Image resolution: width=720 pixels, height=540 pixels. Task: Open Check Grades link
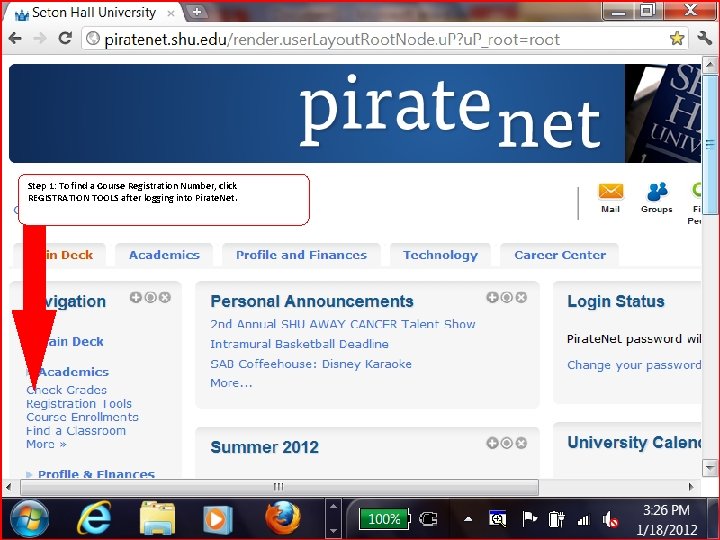click(67, 390)
